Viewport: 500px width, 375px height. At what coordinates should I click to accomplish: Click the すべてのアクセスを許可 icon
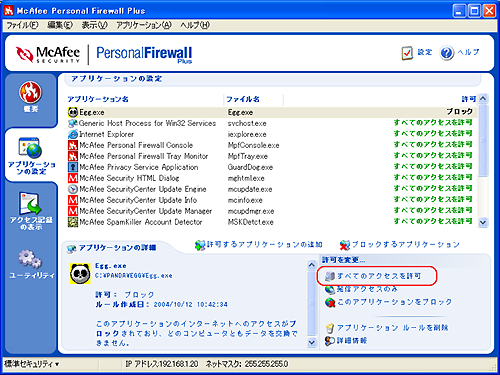point(330,276)
